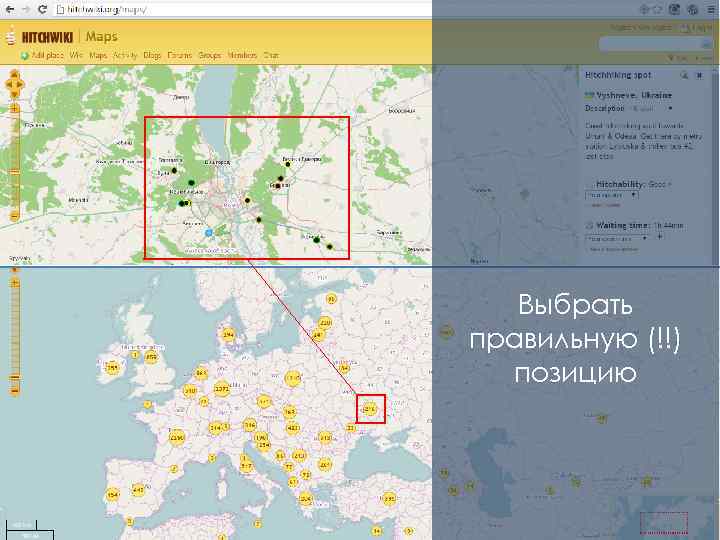Open the 863 cluster over Netherlands
Image resolution: width=720 pixels, height=540 pixels.
(201, 373)
